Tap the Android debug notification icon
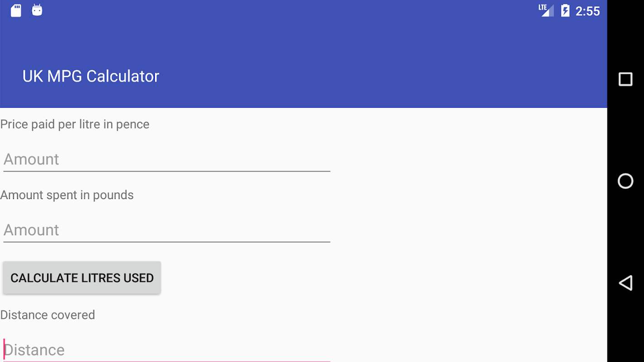 click(x=37, y=10)
